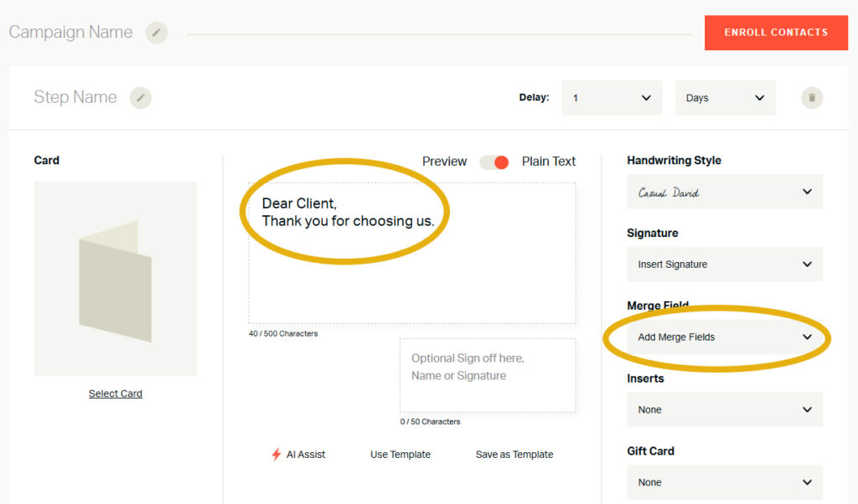This screenshot has height=504, width=858.
Task: Open the Delay number dropdown
Action: point(612,98)
